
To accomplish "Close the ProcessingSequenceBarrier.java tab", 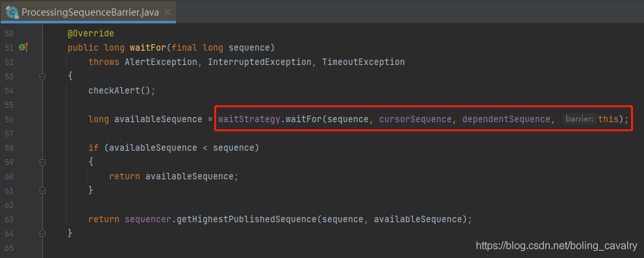I will pyautogui.click(x=167, y=12).
